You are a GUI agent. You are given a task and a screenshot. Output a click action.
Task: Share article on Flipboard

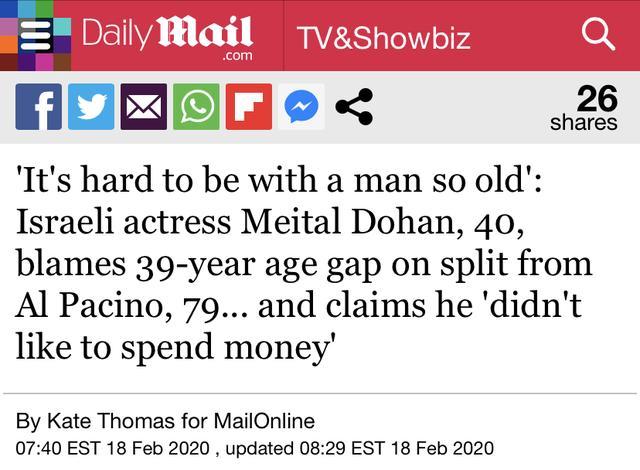(x=248, y=108)
